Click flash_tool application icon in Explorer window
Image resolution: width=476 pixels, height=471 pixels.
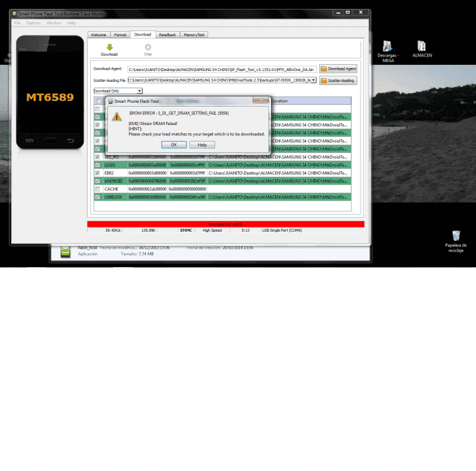coord(65,253)
